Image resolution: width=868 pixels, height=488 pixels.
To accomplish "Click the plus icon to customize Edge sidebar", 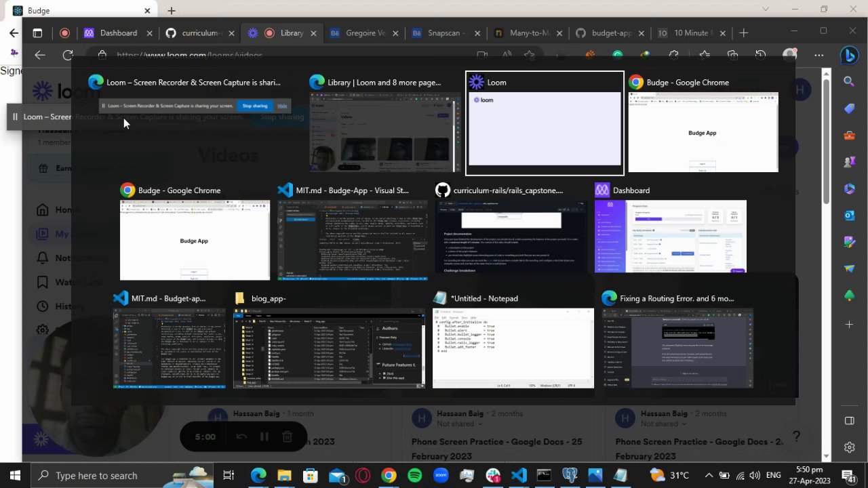I will 849,325.
